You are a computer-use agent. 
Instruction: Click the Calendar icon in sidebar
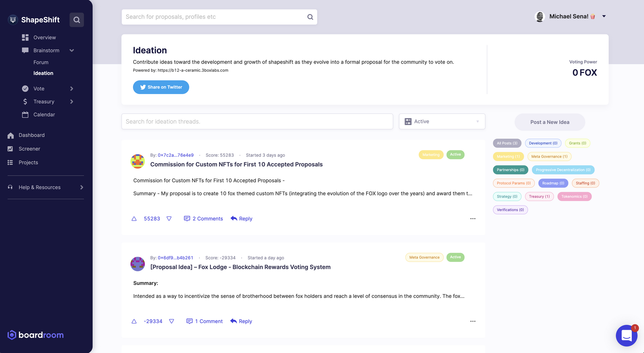[x=25, y=115]
